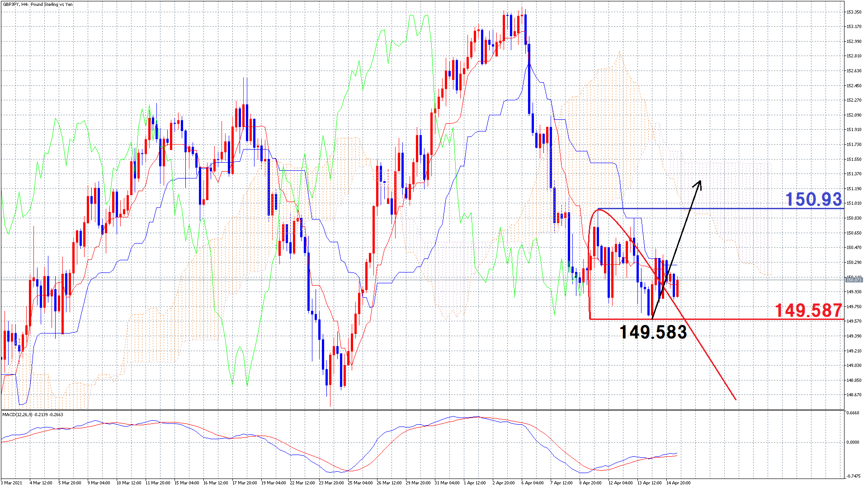Click the 0.0000 MACD zero level label

tap(853, 442)
